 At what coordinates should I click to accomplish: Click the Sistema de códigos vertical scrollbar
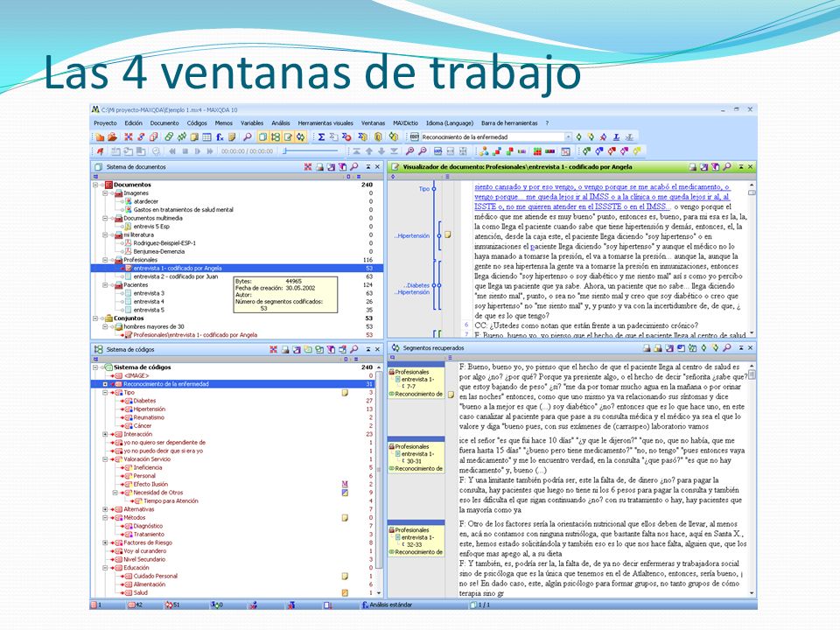pos(379,480)
